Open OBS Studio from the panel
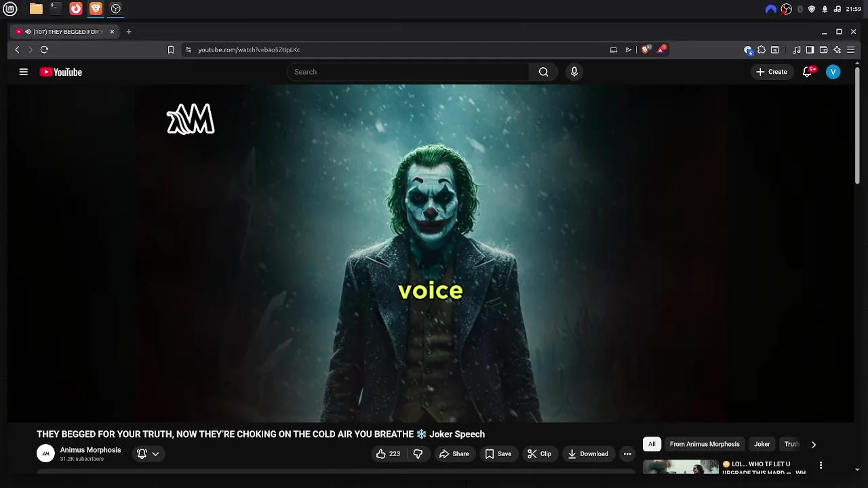The image size is (868, 488). point(116,9)
